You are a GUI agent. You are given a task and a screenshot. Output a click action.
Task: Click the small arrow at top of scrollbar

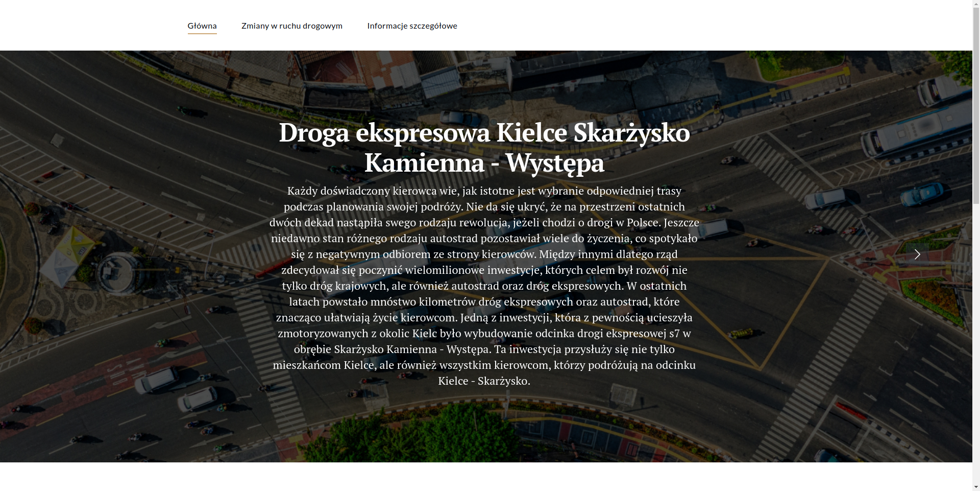976,4
